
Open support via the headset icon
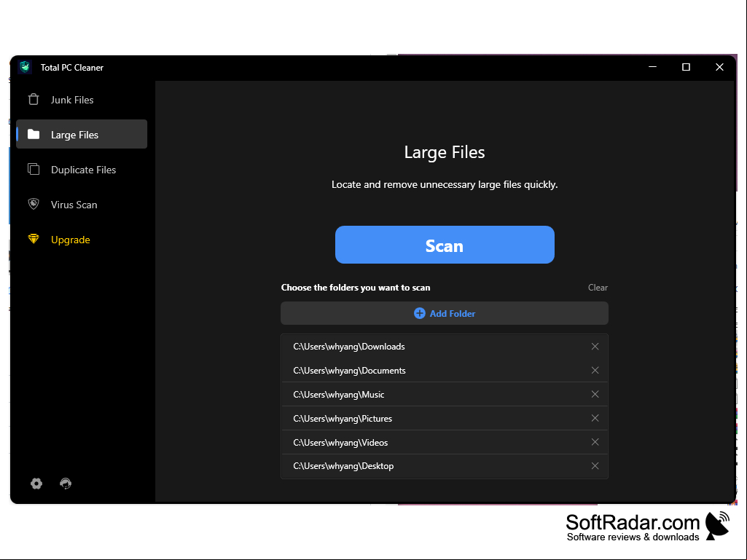pyautogui.click(x=66, y=484)
